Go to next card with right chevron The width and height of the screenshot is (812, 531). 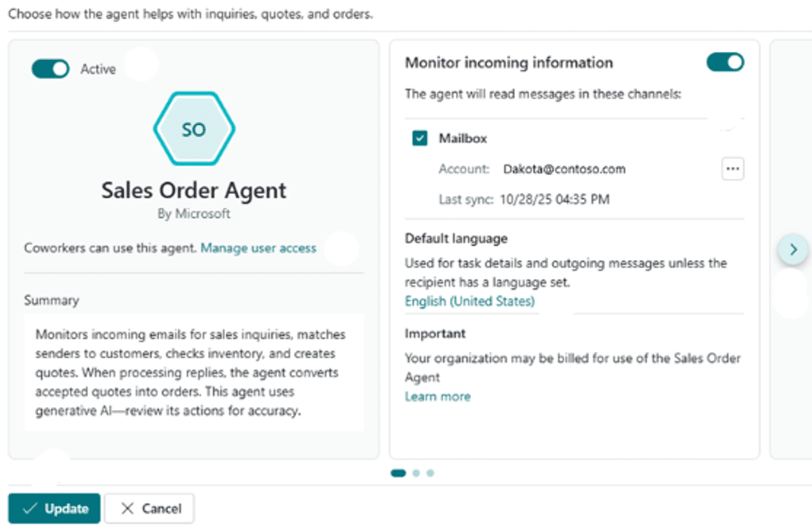793,249
